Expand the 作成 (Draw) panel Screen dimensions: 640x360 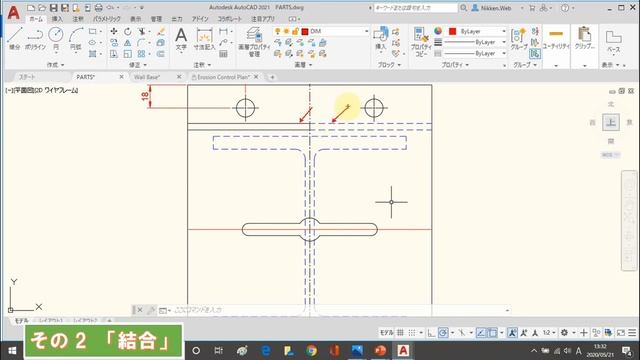point(56,65)
